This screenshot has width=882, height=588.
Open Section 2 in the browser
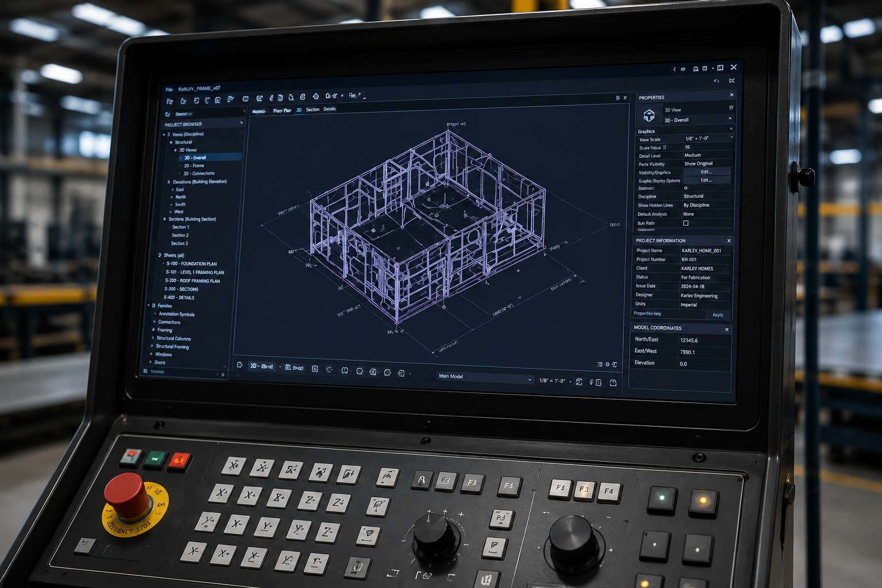point(180,235)
